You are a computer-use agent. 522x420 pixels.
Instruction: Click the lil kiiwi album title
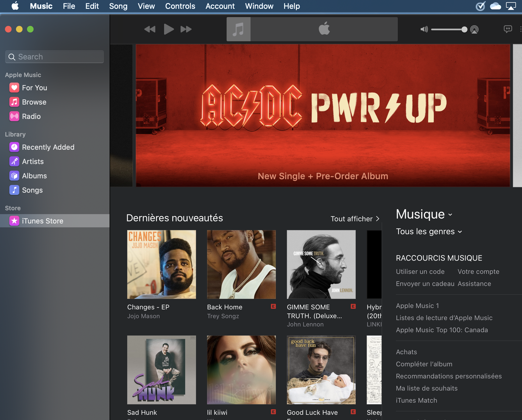217,413
